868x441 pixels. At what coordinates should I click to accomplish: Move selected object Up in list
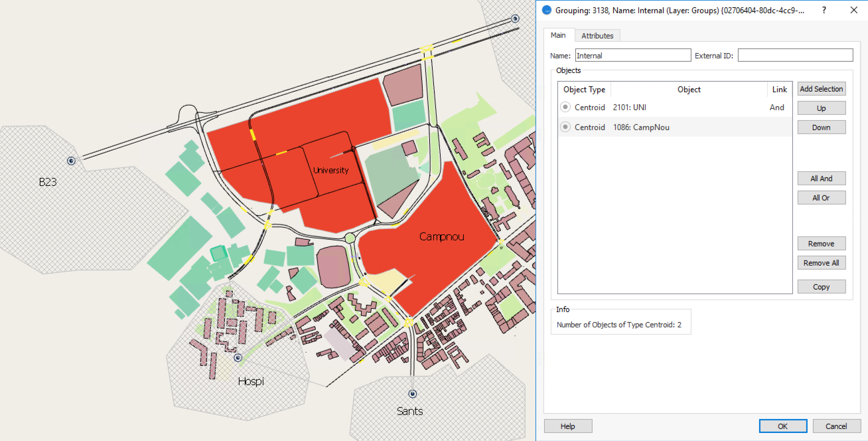[x=821, y=108]
